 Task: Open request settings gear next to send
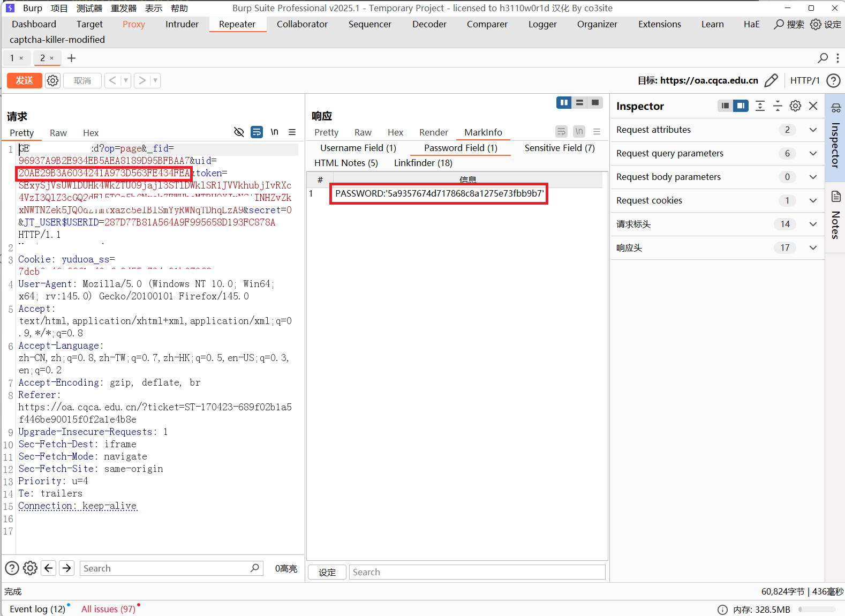tap(52, 80)
